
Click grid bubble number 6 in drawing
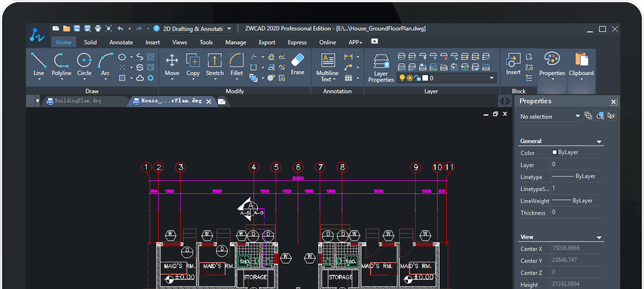coord(298,167)
